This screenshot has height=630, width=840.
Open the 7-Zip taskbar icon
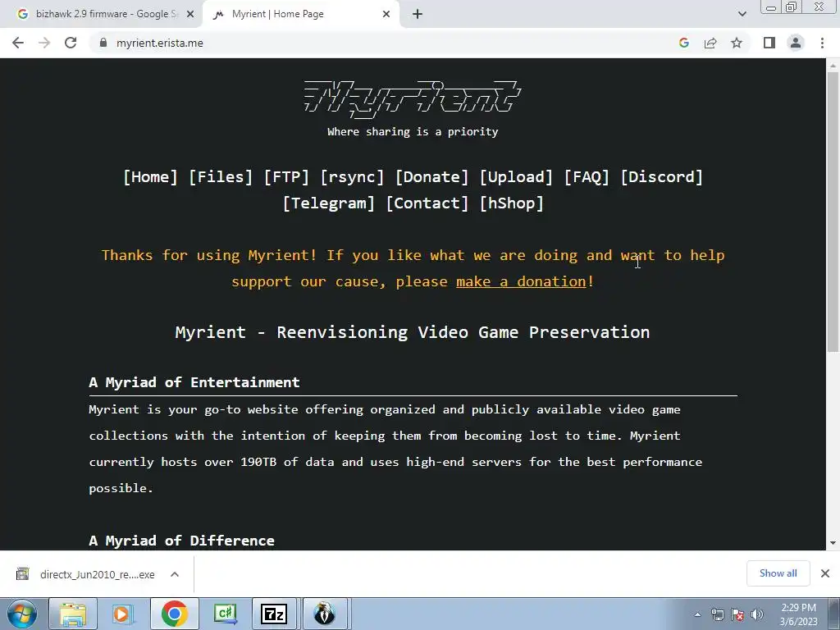click(274, 614)
